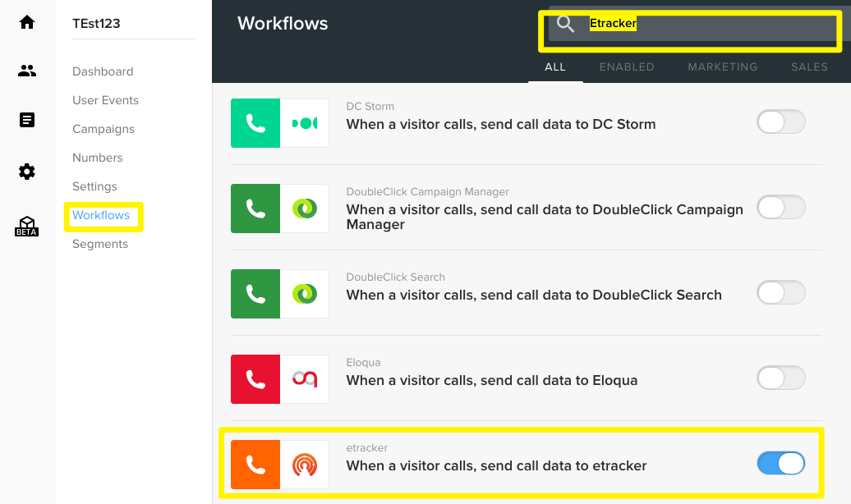Open Dashboard in the sidebar
Image resolution: width=851 pixels, height=504 pixels.
click(103, 71)
